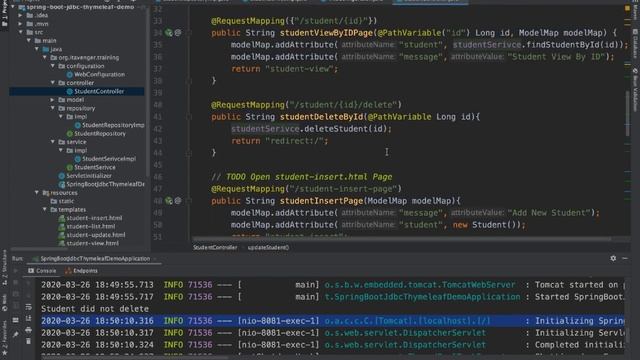Open StudentRepository interface in project tree
Viewport: 640px width, 360px height.
pos(96,133)
